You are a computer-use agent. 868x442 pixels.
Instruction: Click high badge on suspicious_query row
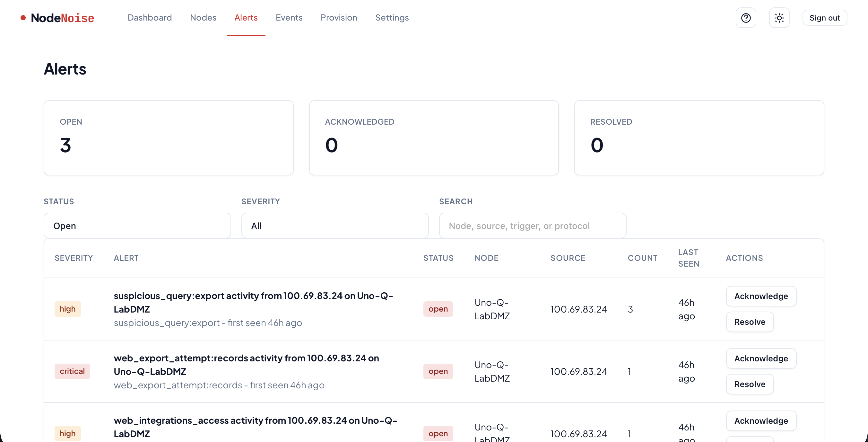pyautogui.click(x=67, y=309)
